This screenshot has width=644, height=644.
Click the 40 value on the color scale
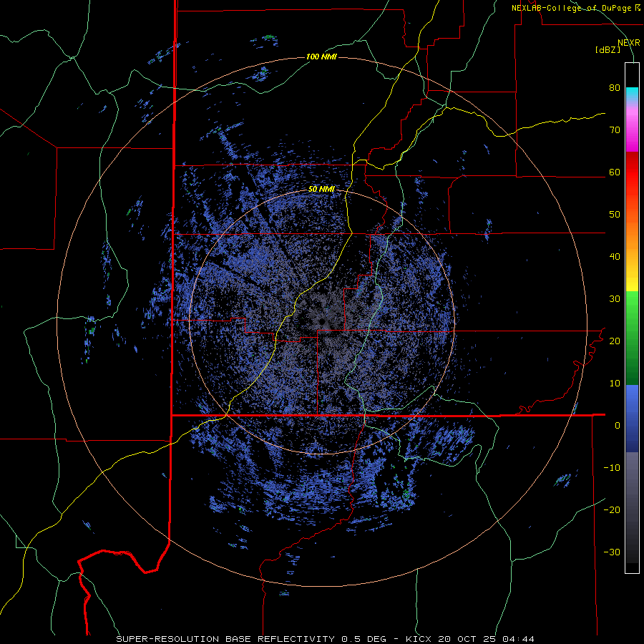615,257
